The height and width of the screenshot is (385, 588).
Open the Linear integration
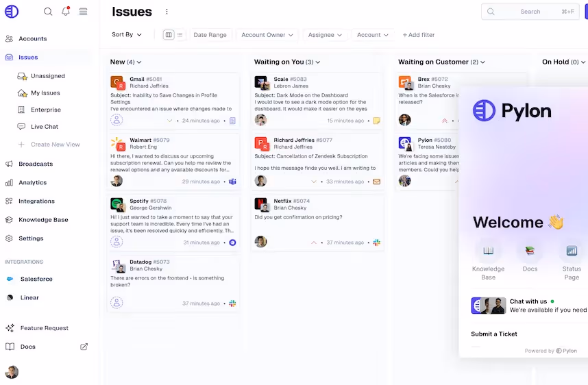click(29, 297)
